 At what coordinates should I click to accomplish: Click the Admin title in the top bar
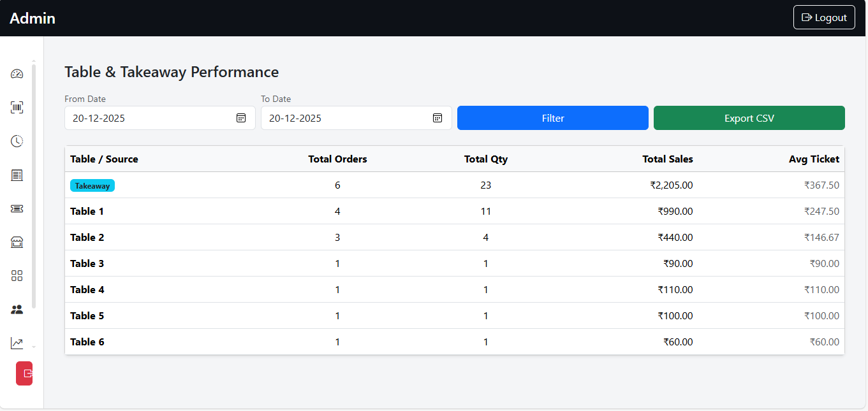[32, 18]
